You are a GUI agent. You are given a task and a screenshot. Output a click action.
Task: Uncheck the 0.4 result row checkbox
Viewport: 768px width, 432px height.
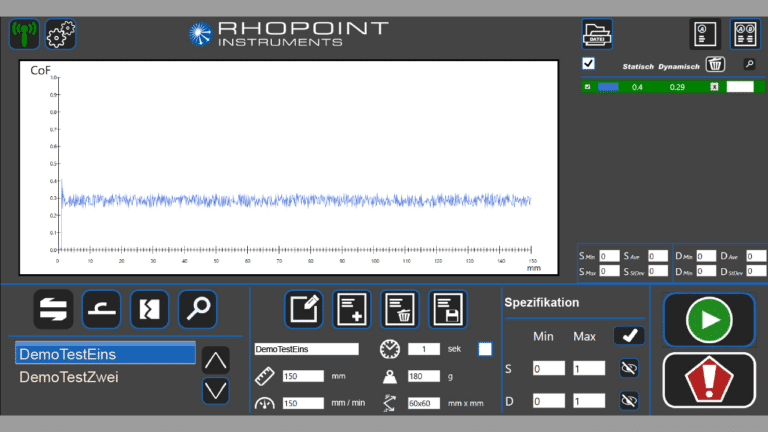[x=588, y=87]
